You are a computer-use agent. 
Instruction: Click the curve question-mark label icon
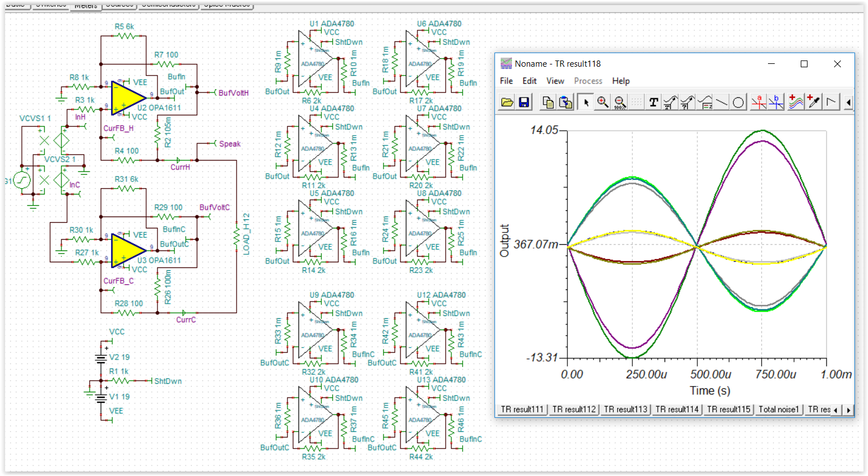tap(687, 102)
